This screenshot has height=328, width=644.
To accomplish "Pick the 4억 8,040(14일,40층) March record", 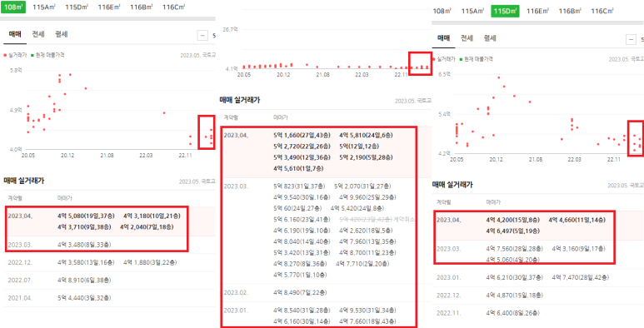I will tap(302, 241).
